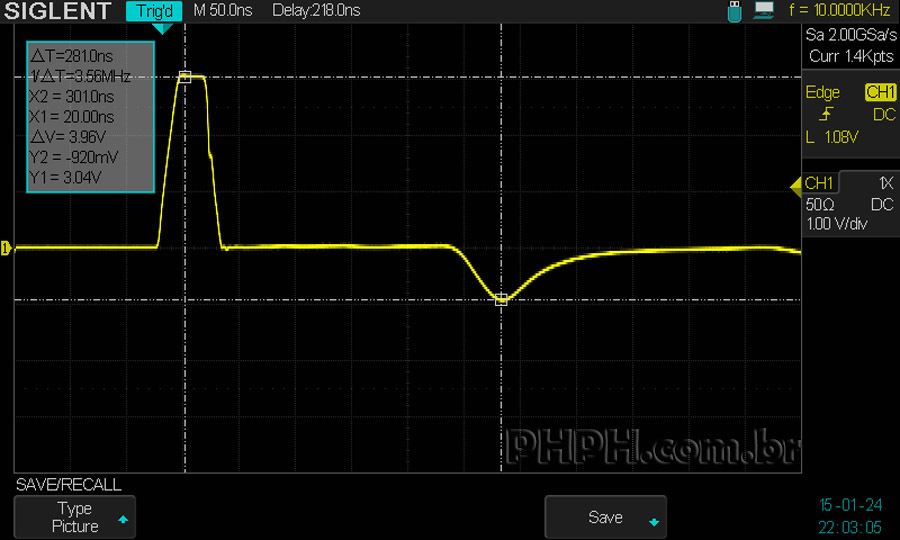The image size is (900, 540).
Task: Select the CH1 channel tab label
Action: tap(819, 184)
